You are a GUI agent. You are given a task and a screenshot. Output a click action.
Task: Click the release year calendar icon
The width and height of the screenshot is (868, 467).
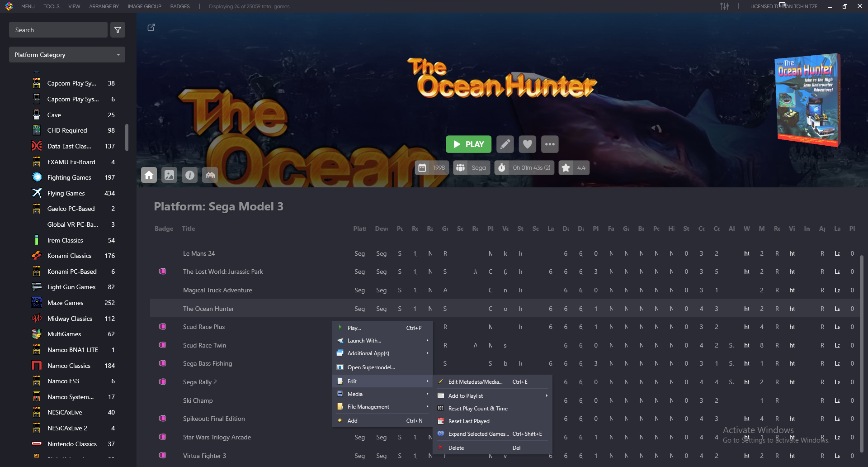click(x=422, y=168)
